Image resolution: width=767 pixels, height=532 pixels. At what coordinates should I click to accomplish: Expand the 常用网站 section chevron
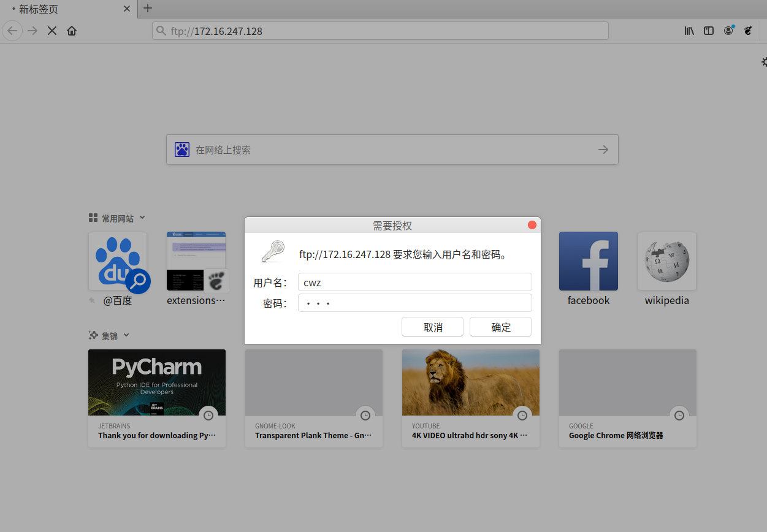tap(142, 218)
